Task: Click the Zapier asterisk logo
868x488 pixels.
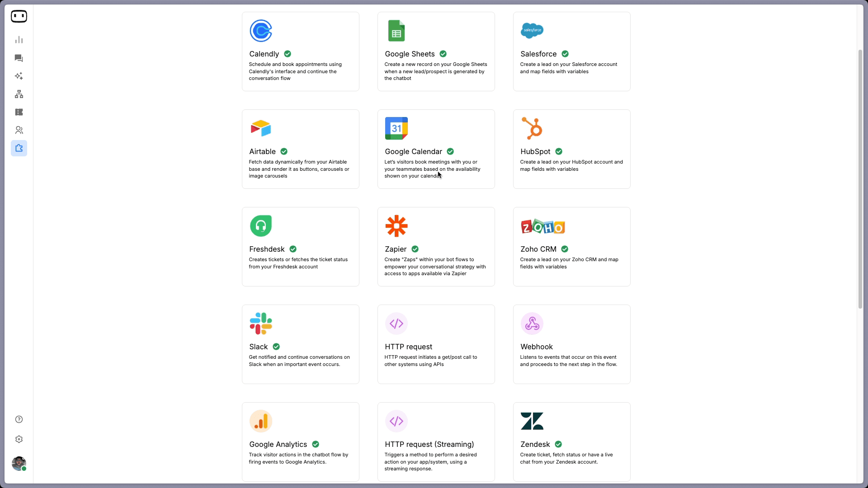Action: pos(396,226)
